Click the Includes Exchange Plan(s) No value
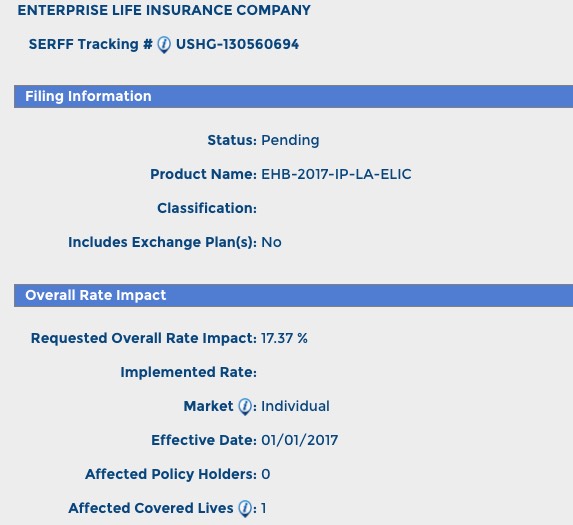 pos(271,242)
